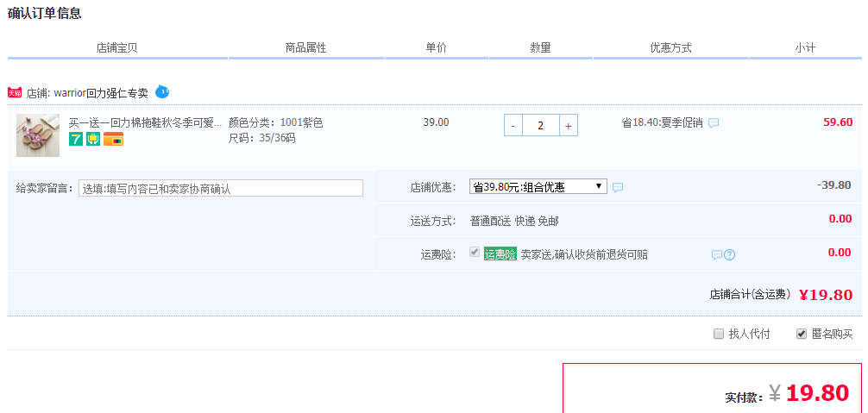Click the 优惠方式 column header
This screenshot has height=413, width=868.
click(x=670, y=48)
